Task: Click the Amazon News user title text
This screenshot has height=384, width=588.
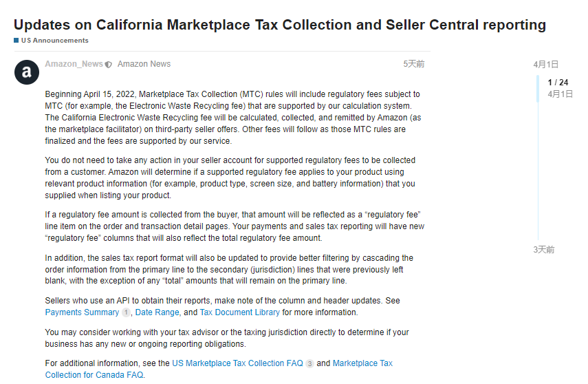Action: [x=144, y=64]
